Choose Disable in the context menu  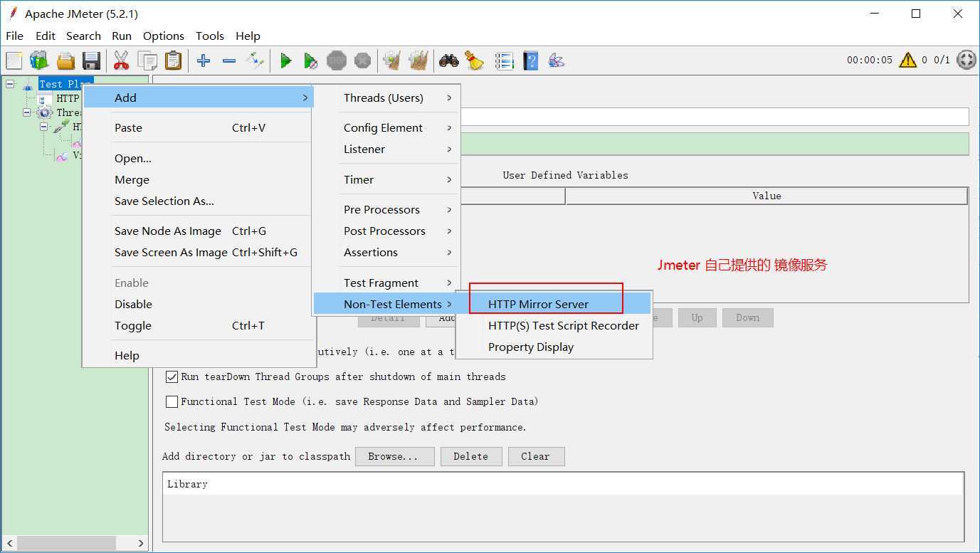[x=197, y=304]
